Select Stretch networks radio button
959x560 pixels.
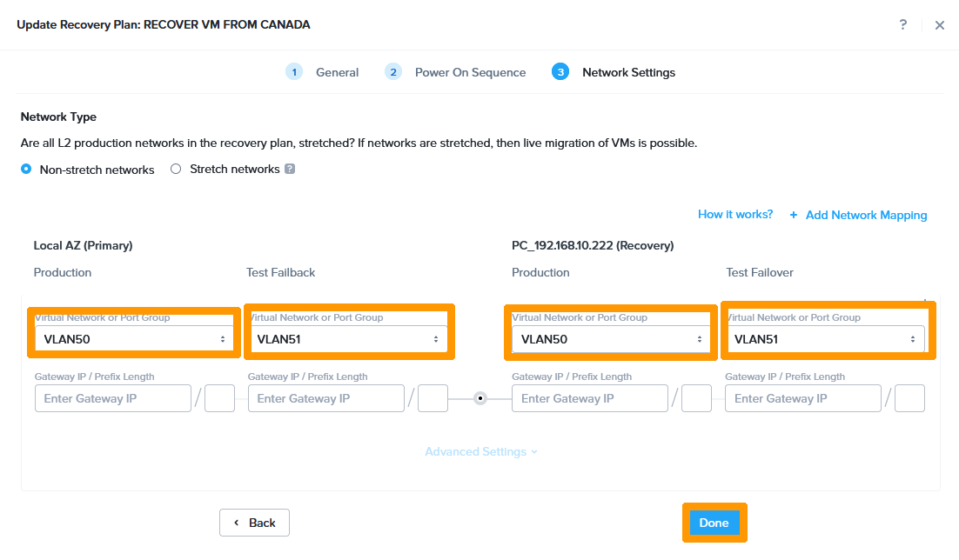pyautogui.click(x=176, y=170)
